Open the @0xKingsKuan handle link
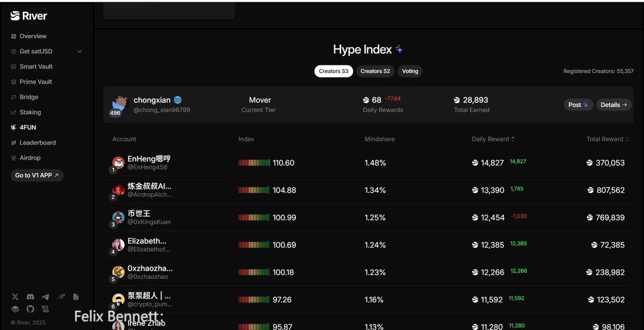 click(149, 222)
